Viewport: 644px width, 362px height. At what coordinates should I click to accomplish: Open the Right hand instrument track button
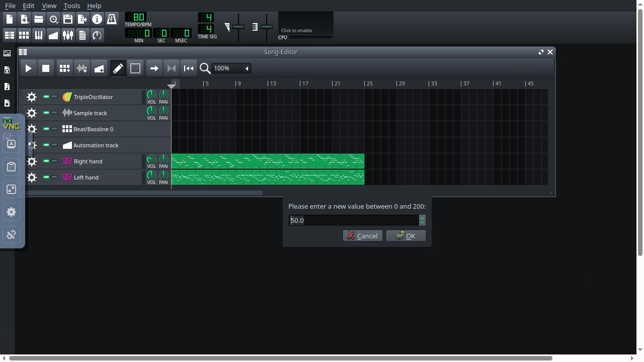102,161
